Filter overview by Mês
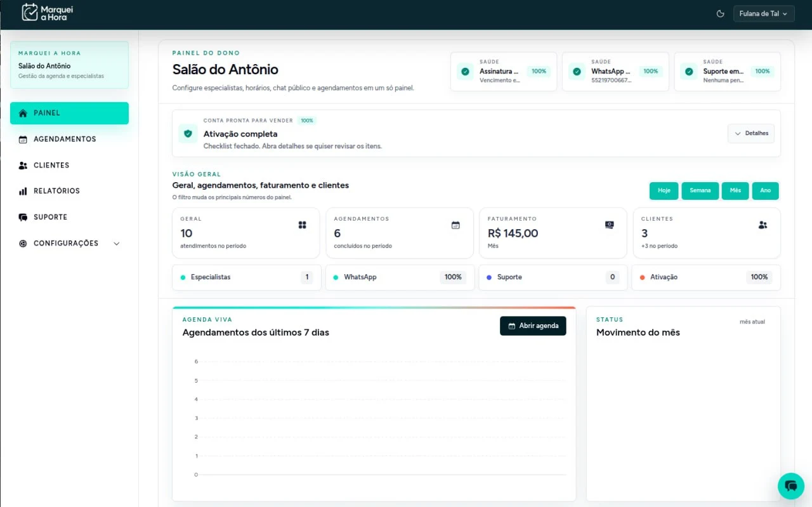Image resolution: width=812 pixels, height=507 pixels. coord(735,190)
